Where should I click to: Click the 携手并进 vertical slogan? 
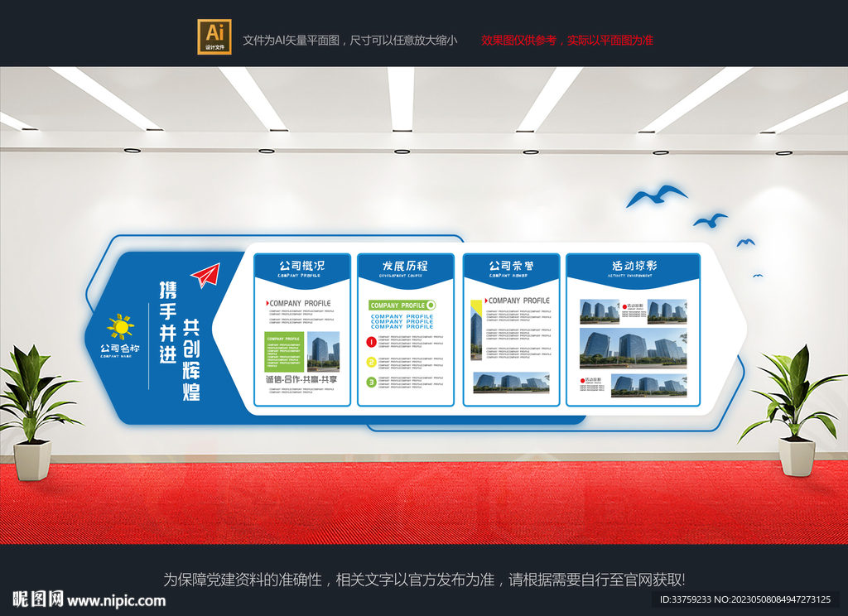(167, 322)
